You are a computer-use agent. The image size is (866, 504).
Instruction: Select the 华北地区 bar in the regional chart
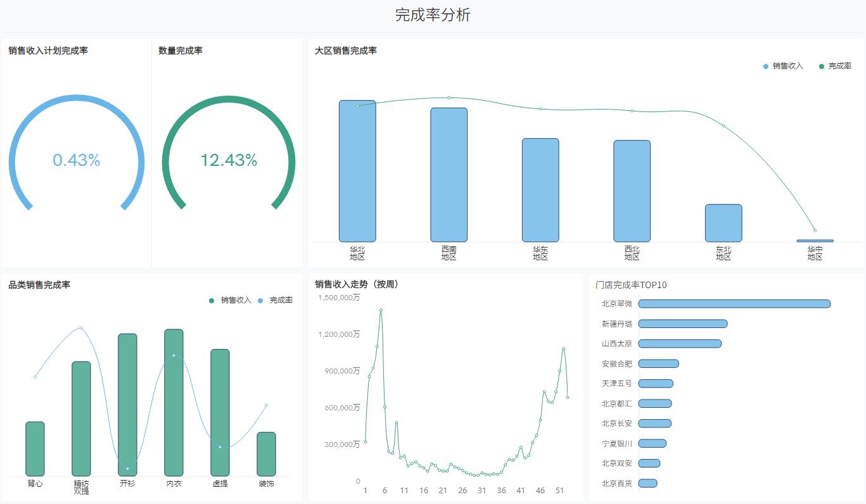coord(357,171)
